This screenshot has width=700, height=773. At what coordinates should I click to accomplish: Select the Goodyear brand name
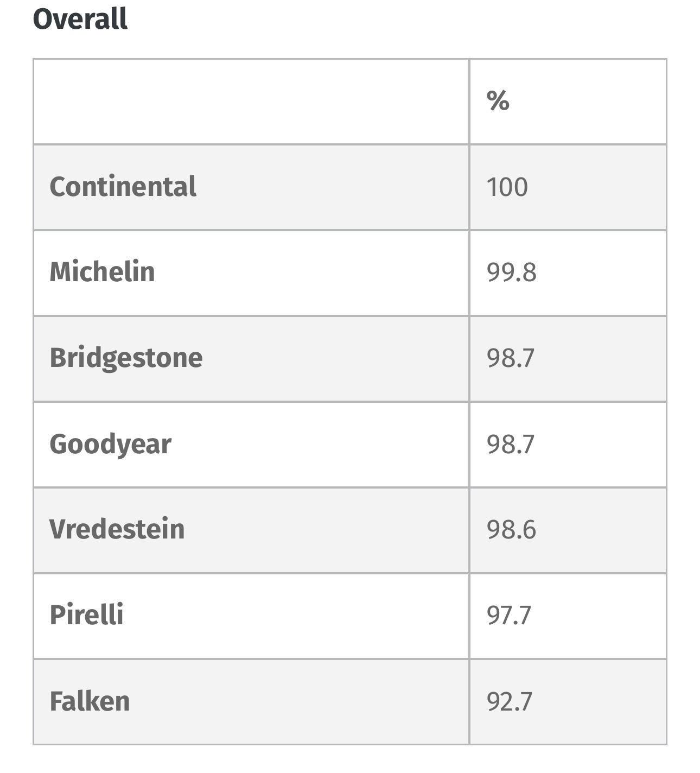tap(110, 444)
